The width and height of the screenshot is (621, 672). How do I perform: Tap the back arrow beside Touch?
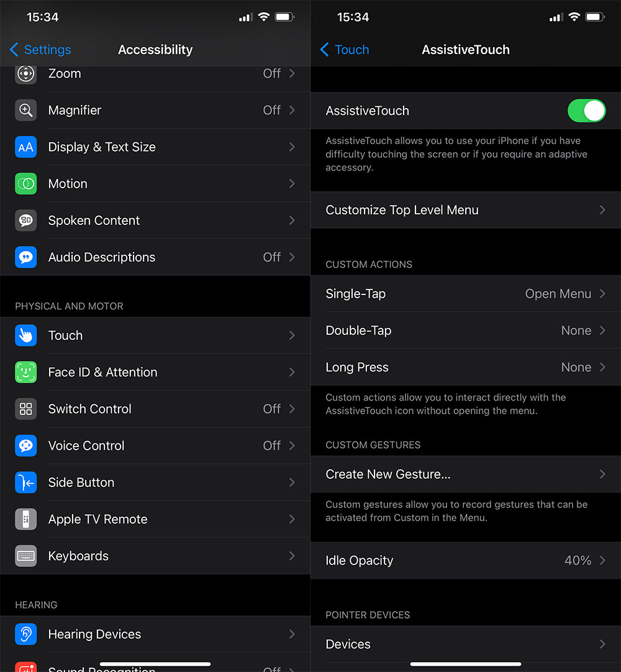(x=324, y=50)
